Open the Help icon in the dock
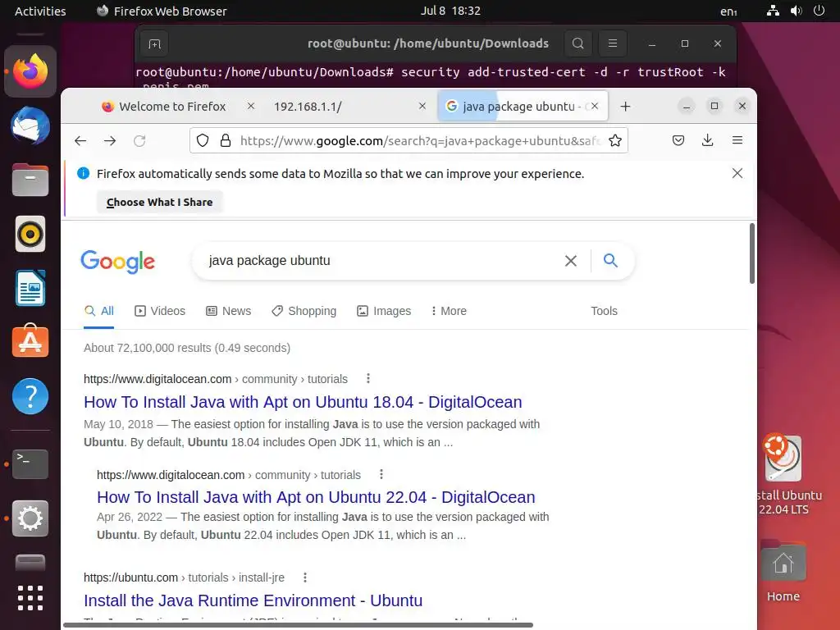 [30, 396]
